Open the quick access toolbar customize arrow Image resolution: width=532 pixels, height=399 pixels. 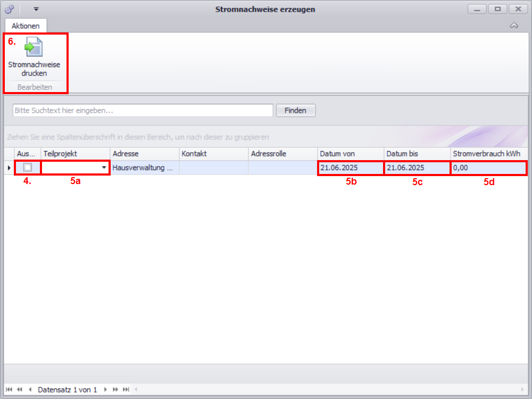pyautogui.click(x=36, y=9)
